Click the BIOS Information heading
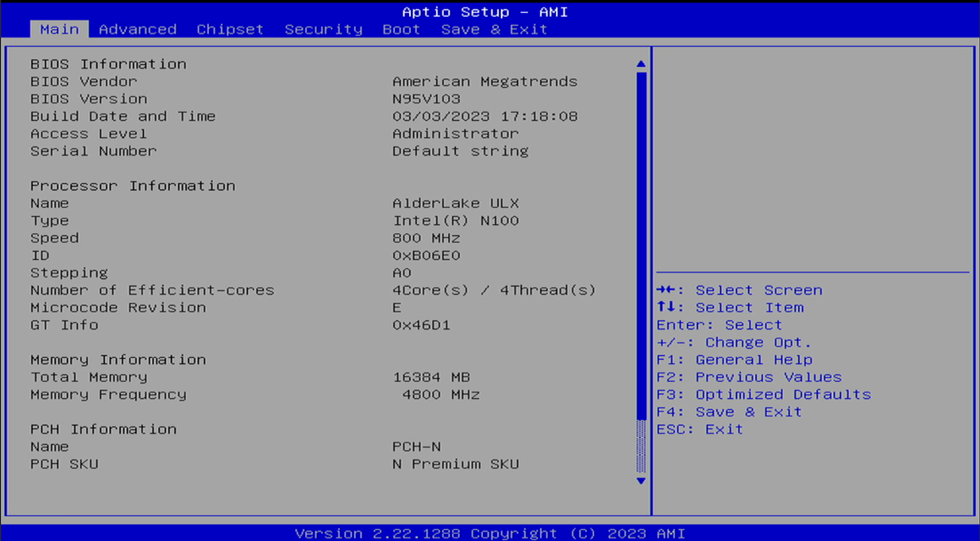The height and width of the screenshot is (541, 980). pyautogui.click(x=108, y=64)
